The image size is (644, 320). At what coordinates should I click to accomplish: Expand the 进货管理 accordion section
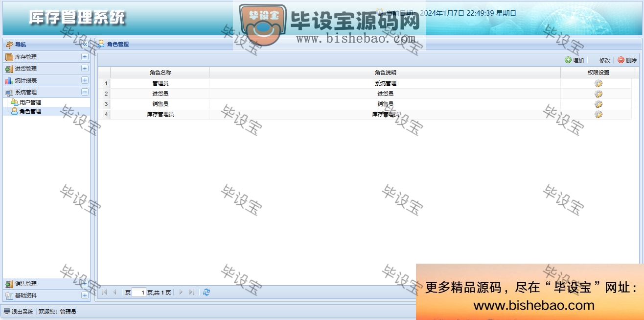point(85,69)
